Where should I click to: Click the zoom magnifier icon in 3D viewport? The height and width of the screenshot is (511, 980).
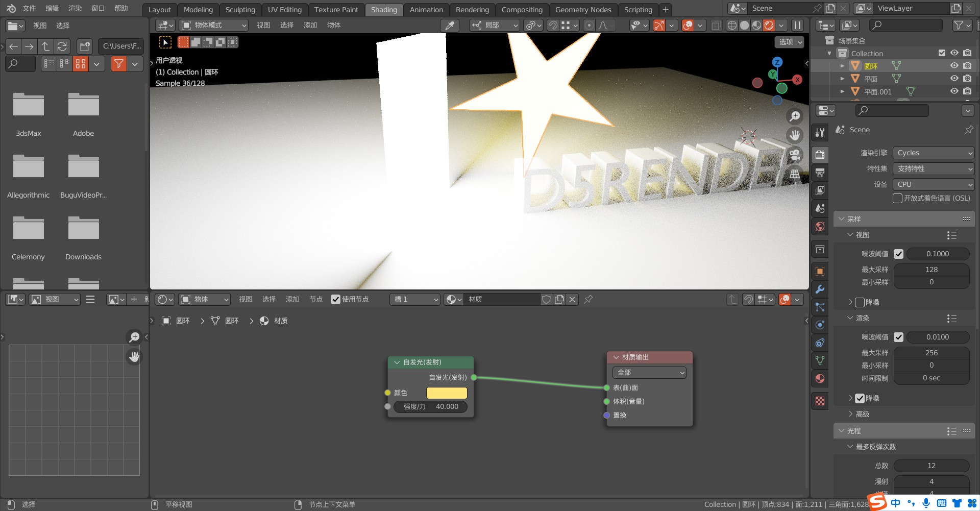coord(794,116)
